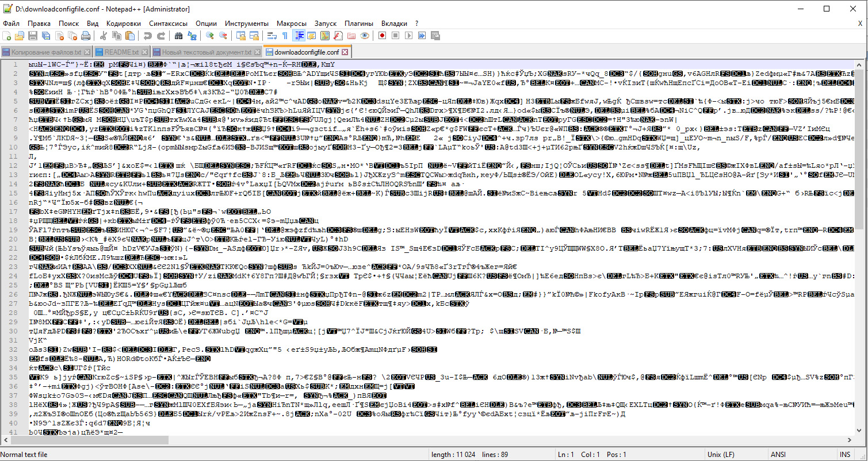Viewport: 868px width, 461px height.
Task: Open the Поиск menu
Action: 69,24
